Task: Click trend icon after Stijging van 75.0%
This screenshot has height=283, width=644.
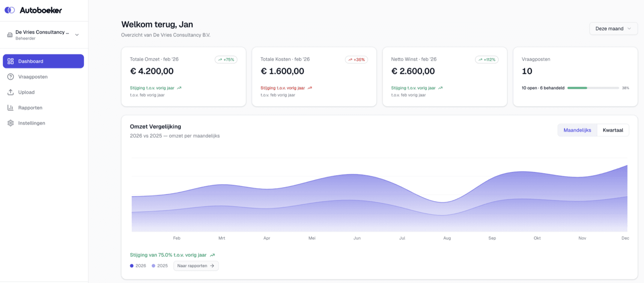Action: [213, 255]
